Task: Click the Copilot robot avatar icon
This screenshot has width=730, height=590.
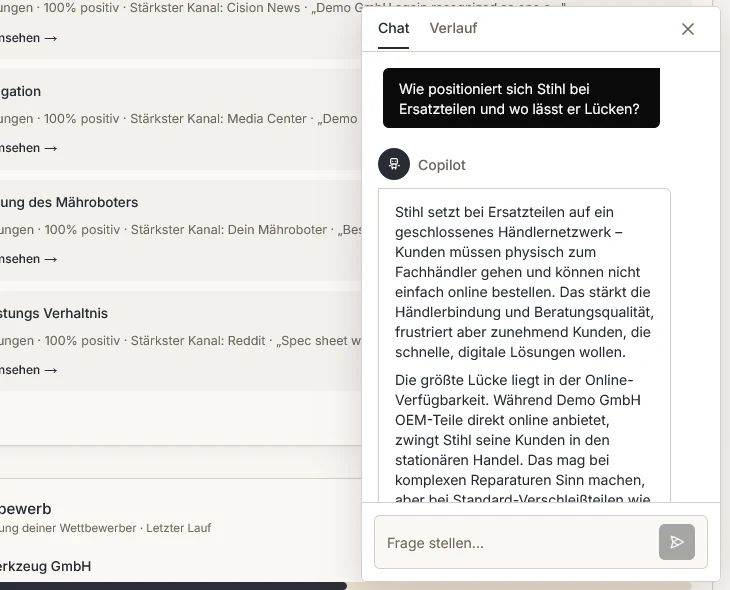Action: 394,164
